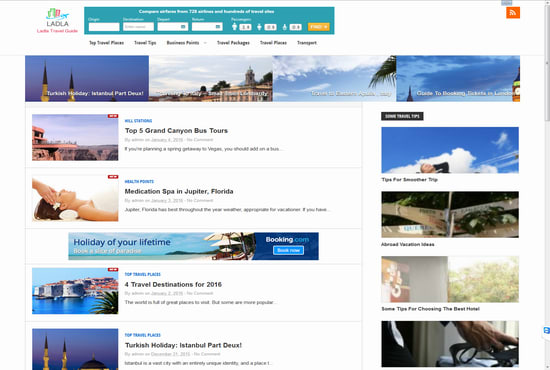This screenshot has width=550, height=370.
Task: Open Some Tips For Choosing The Best Hotel
Action: coord(430,309)
